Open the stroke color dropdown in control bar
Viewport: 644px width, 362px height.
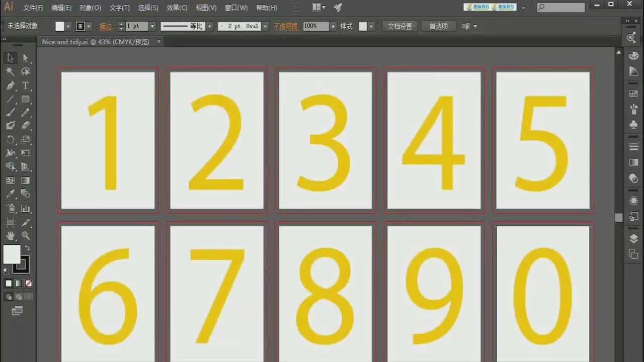click(x=89, y=26)
